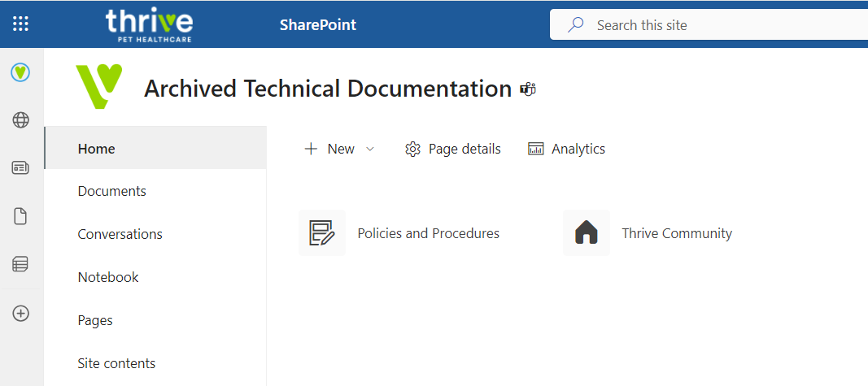This screenshot has height=386, width=868.
Task: Open the My files page icon
Action: tap(21, 216)
